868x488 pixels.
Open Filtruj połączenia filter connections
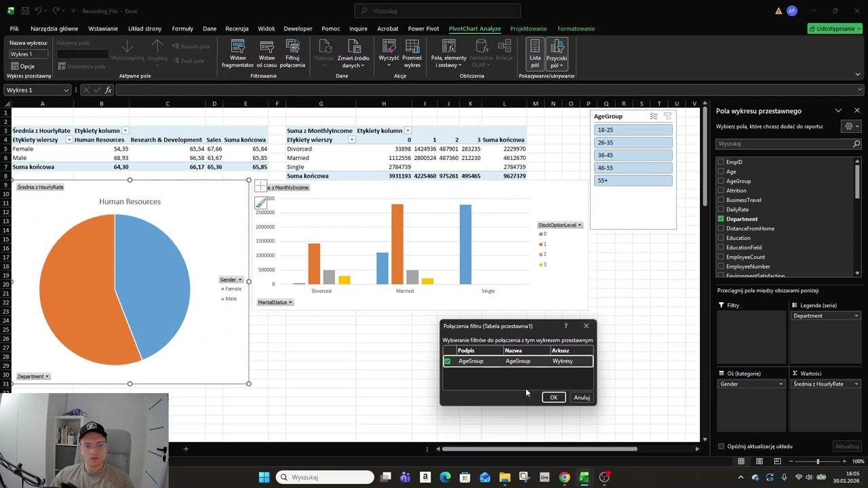292,54
